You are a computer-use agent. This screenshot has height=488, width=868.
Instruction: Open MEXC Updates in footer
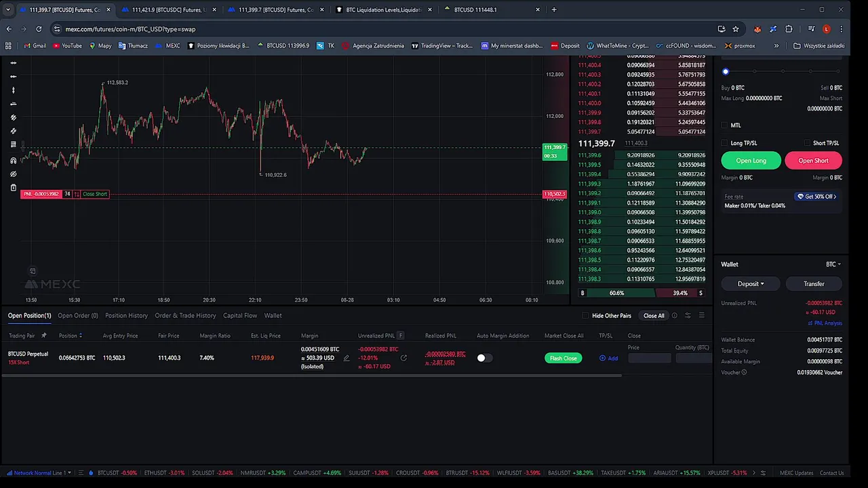coord(796,472)
